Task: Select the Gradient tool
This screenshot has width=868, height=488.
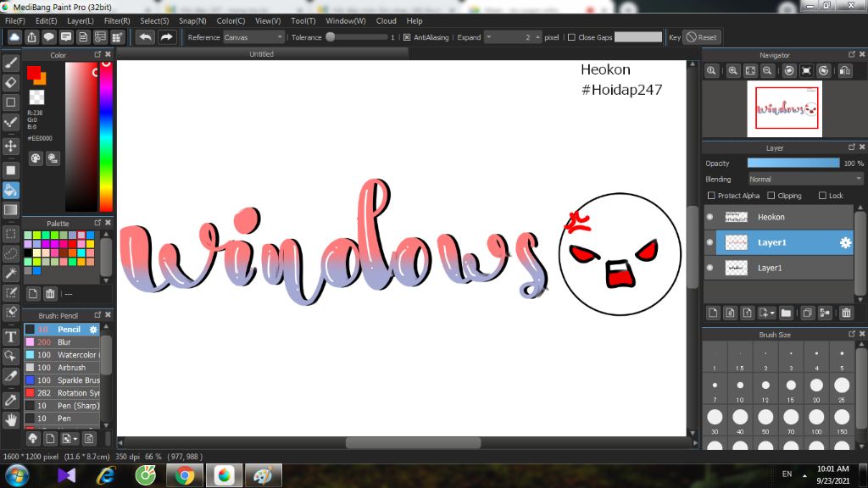Action: [x=10, y=210]
